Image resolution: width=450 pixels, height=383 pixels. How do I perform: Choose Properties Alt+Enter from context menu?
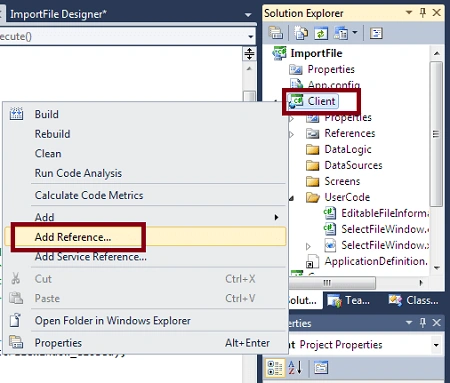click(145, 343)
